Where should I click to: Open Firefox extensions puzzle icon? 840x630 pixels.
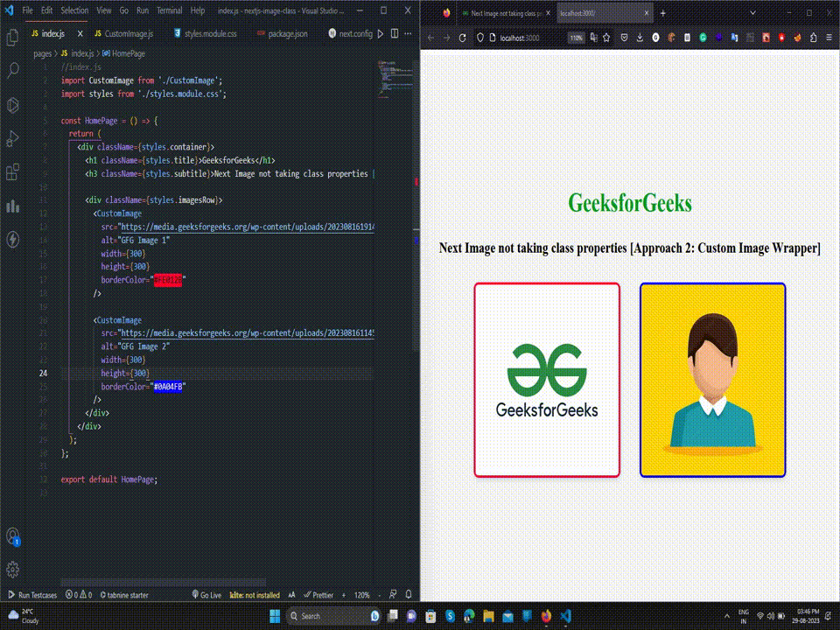point(813,38)
